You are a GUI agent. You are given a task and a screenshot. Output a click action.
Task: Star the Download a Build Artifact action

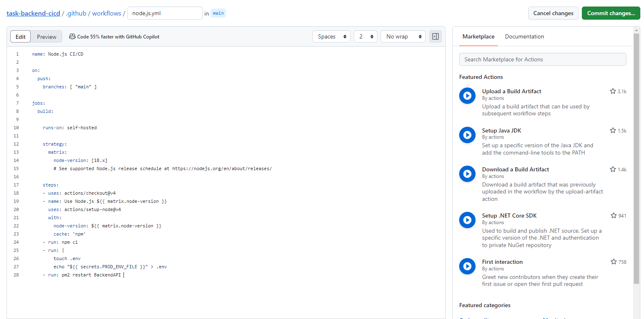point(613,169)
